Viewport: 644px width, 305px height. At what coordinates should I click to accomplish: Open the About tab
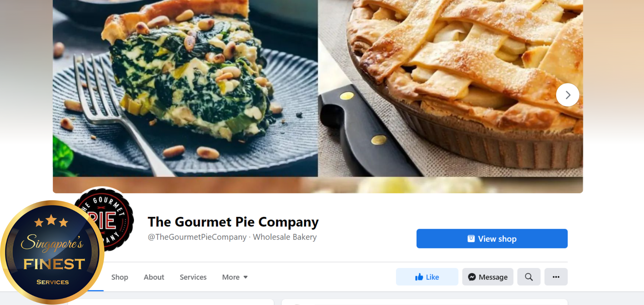[154, 277]
